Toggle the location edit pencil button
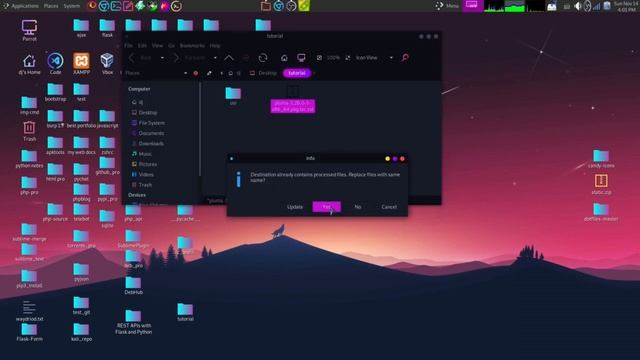 (x=209, y=73)
